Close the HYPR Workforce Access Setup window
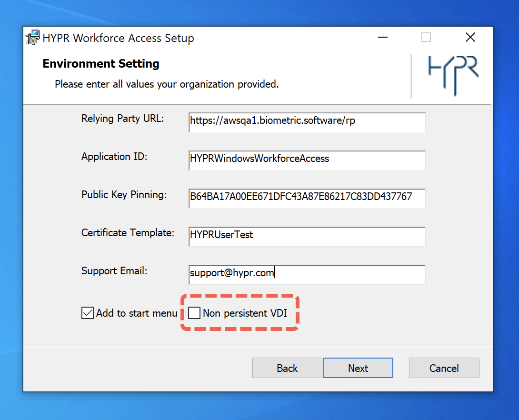 click(x=470, y=38)
